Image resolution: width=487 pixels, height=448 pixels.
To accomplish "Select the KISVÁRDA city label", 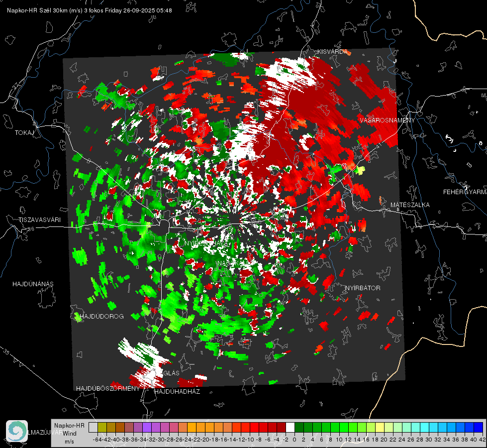I will click(332, 52).
